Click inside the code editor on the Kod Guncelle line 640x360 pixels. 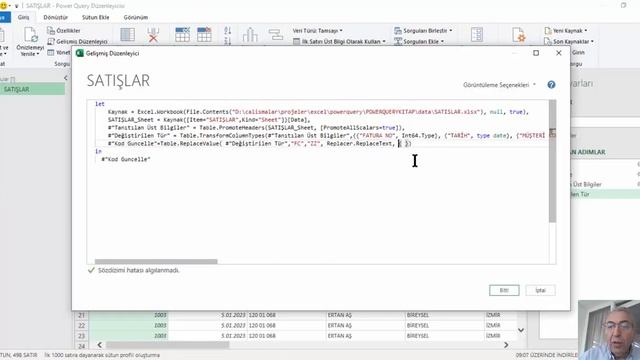[x=260, y=144]
